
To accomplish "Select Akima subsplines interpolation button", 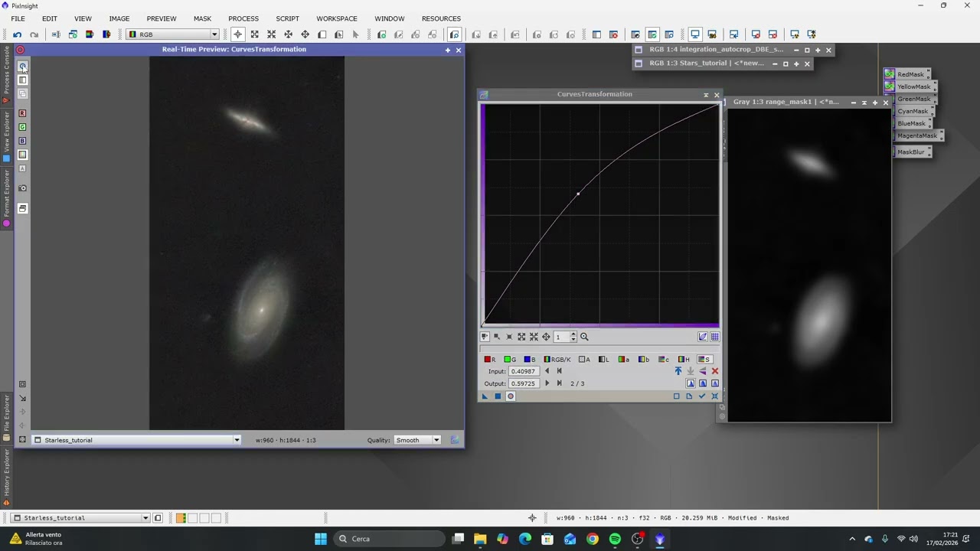I will tap(691, 383).
